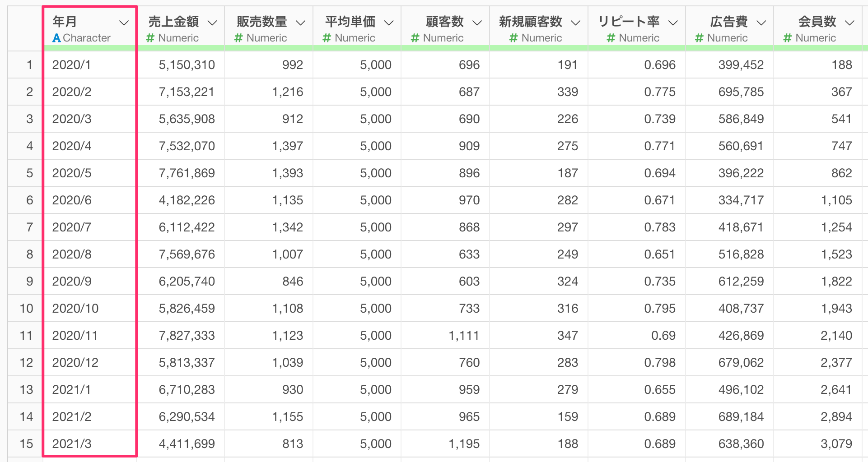
Task: Open the 顧客数 column dropdown chevron
Action: [477, 23]
